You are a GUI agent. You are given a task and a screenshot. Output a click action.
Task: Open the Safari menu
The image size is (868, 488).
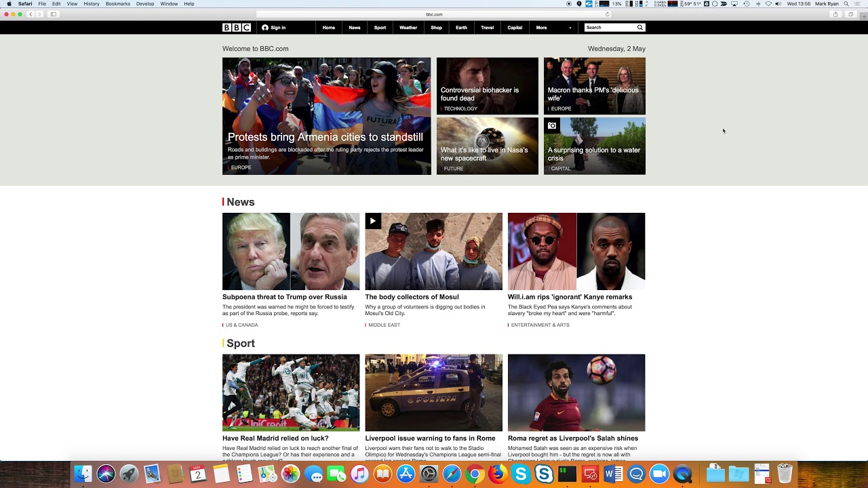pyautogui.click(x=25, y=4)
